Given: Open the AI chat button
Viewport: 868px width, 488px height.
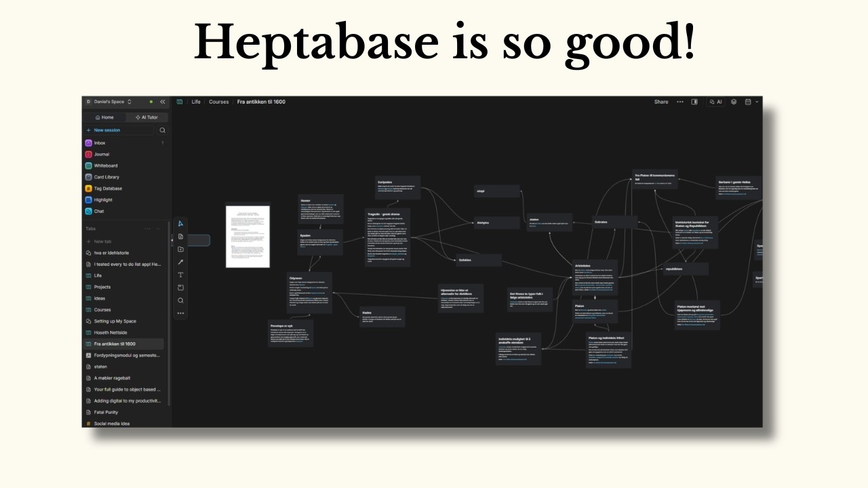Looking at the screenshot, I should (716, 102).
